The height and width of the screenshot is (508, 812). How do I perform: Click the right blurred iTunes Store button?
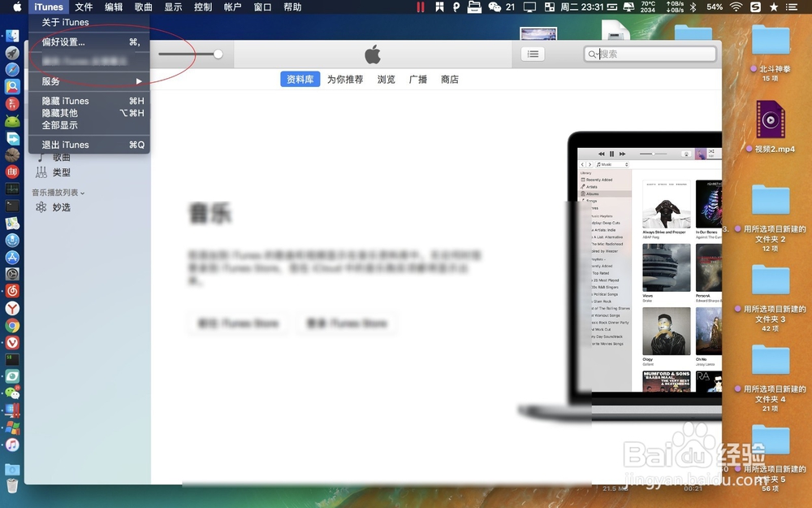(347, 323)
